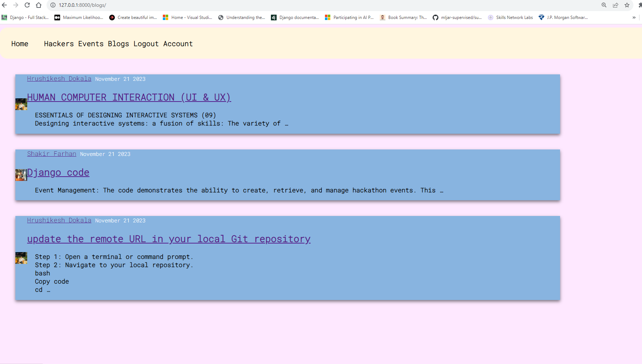The width and height of the screenshot is (642, 364).
Task: Open J.P. Morgan Software bookmark
Action: (x=563, y=18)
